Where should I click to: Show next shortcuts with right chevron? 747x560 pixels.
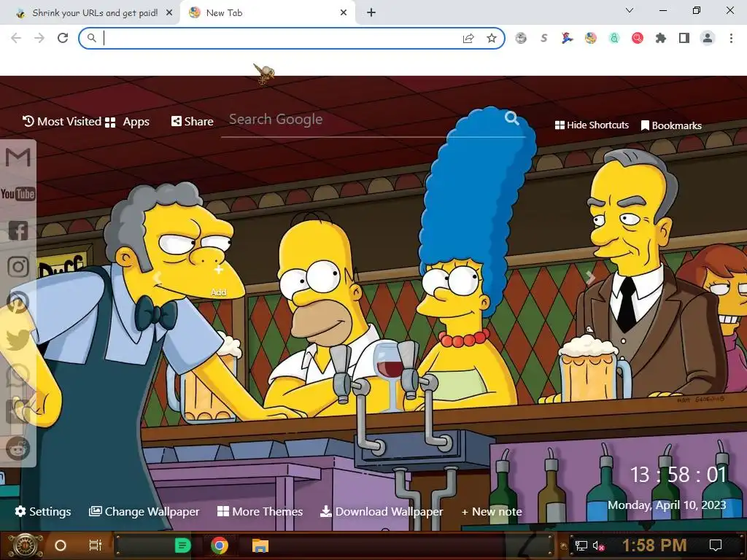pyautogui.click(x=590, y=276)
